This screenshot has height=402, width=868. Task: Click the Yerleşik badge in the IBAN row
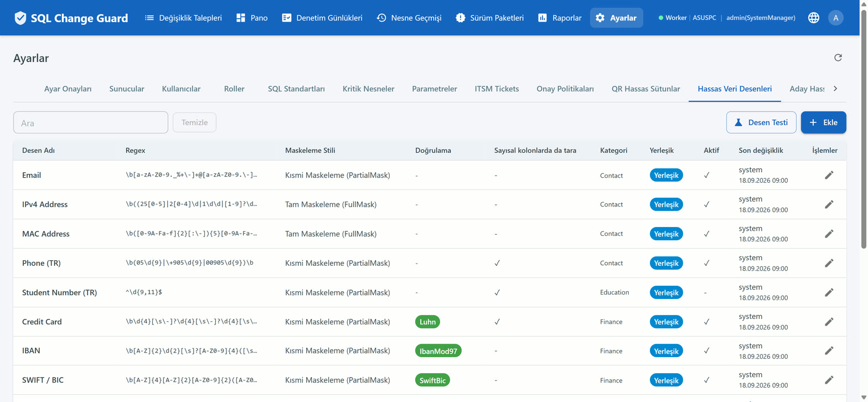[x=666, y=351]
